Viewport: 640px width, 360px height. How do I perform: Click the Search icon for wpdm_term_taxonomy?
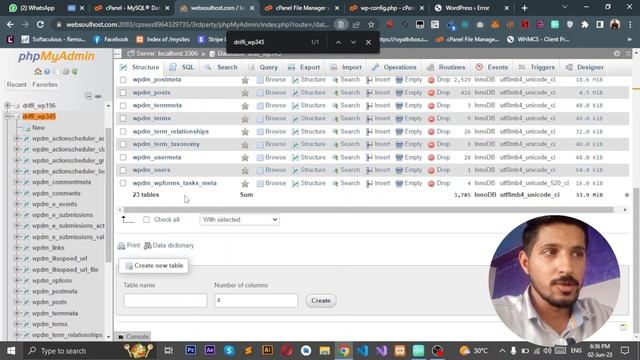pyautogui.click(x=335, y=144)
